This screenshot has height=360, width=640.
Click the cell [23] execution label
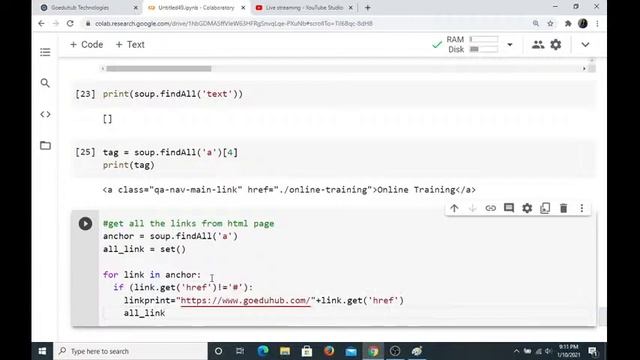85,94
